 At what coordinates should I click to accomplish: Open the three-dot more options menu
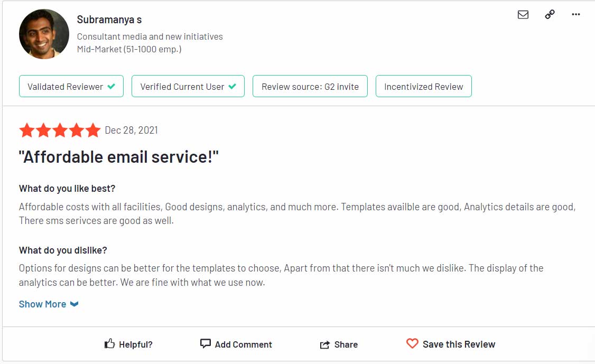point(575,14)
